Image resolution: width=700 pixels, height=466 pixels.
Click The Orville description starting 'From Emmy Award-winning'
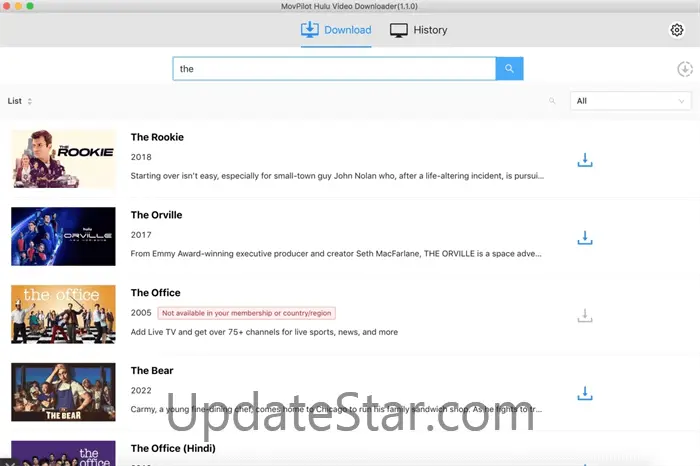pyautogui.click(x=336, y=254)
